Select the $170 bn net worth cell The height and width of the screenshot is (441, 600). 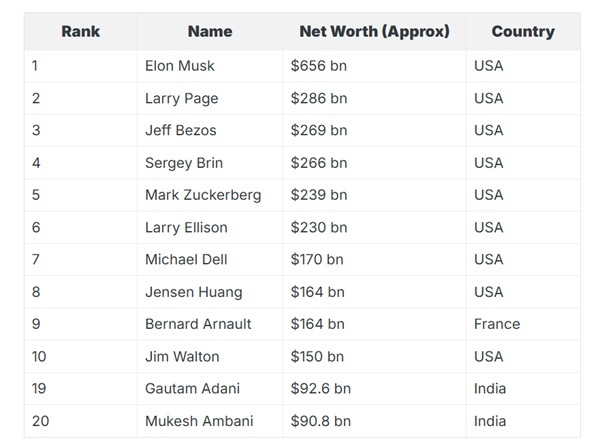pyautogui.click(x=317, y=259)
